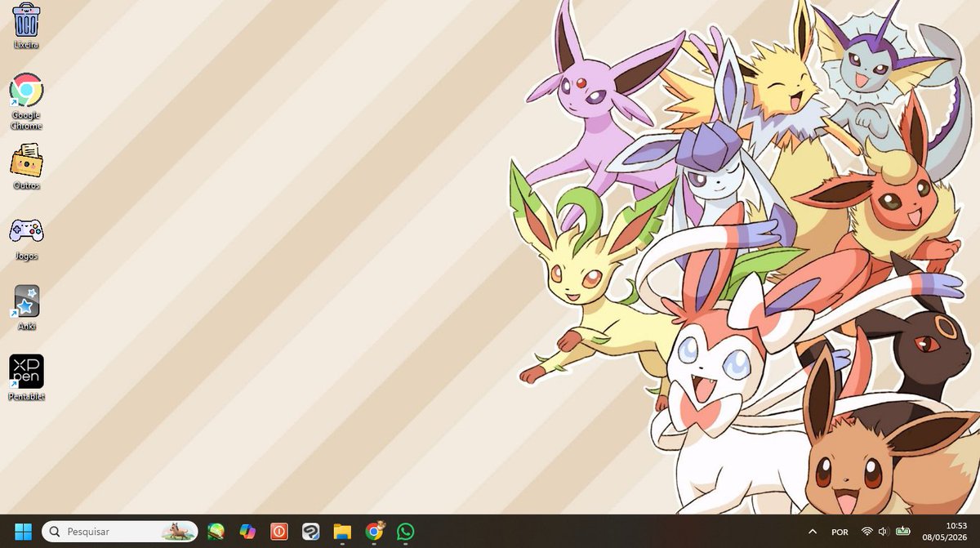Show hidden system tray icons
980x548 pixels.
pos(813,532)
